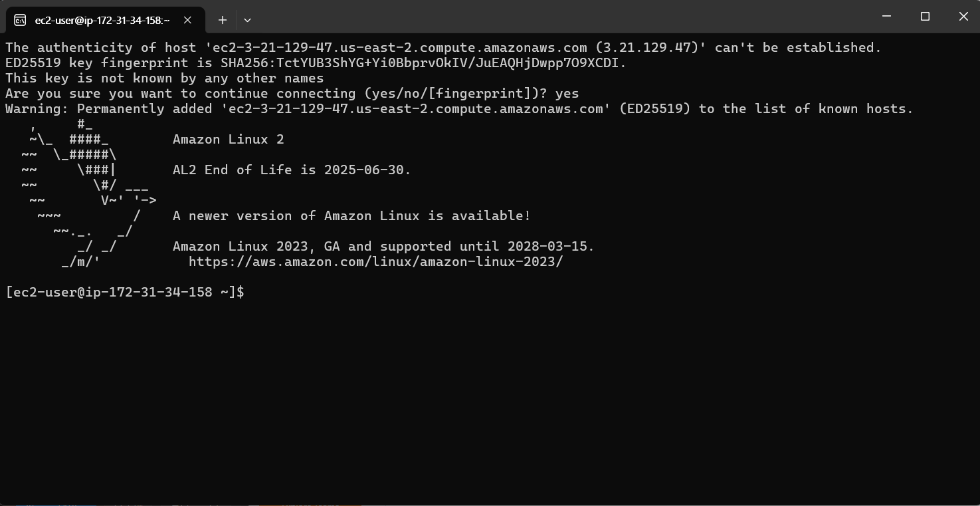Open a new tab with plus icon

pos(223,20)
